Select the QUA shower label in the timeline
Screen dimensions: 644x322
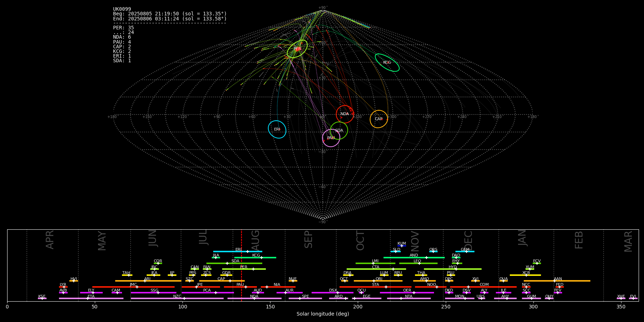(x=503, y=279)
